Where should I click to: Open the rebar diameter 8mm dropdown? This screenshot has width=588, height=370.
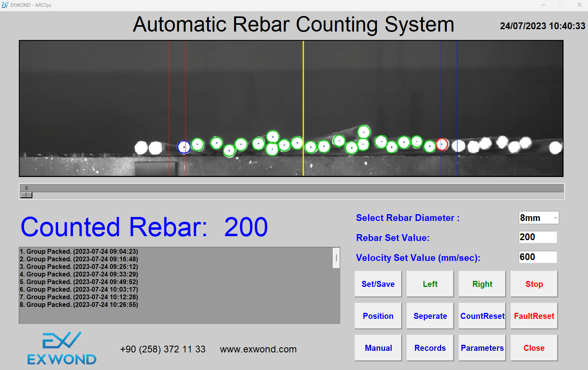[x=538, y=218]
